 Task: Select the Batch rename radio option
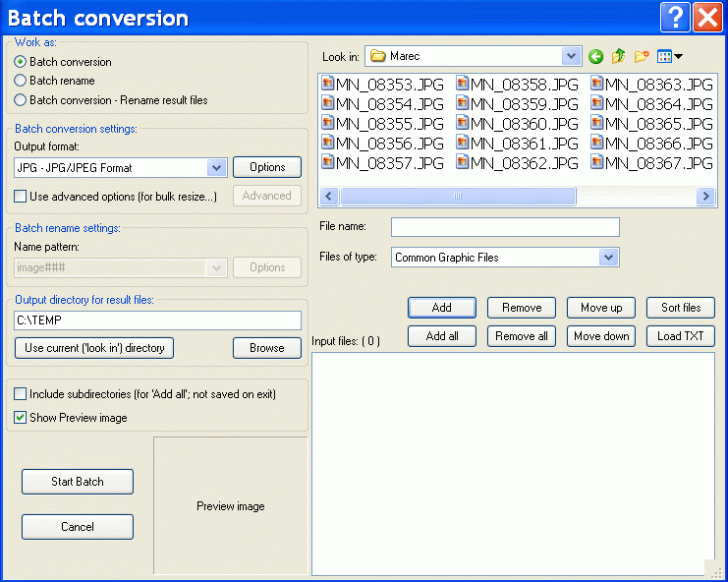click(x=21, y=81)
